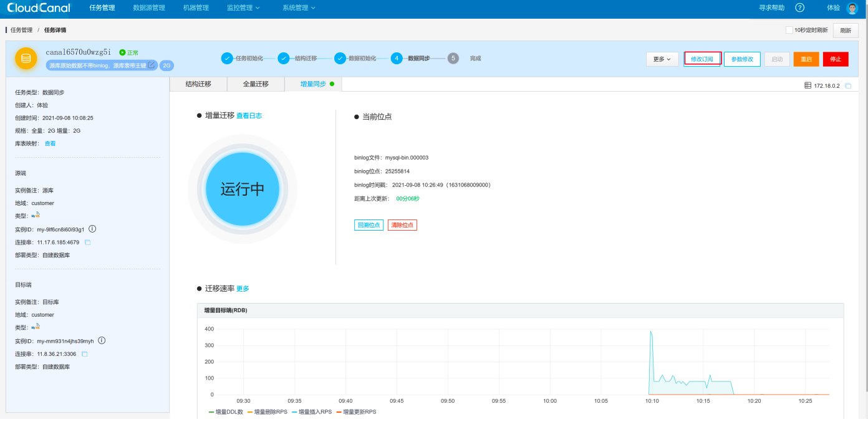The width and height of the screenshot is (868, 442).
Task: Click the 2G spec badge
Action: tap(166, 65)
